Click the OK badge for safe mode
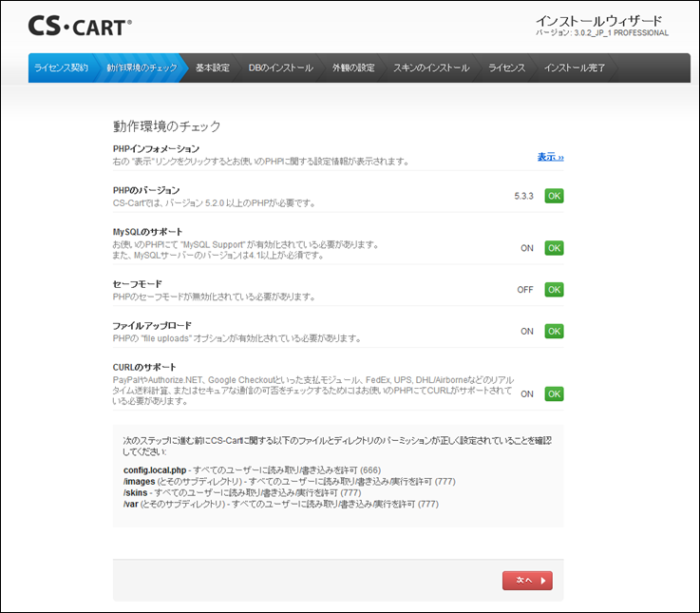This screenshot has height=613, width=700. tap(554, 290)
